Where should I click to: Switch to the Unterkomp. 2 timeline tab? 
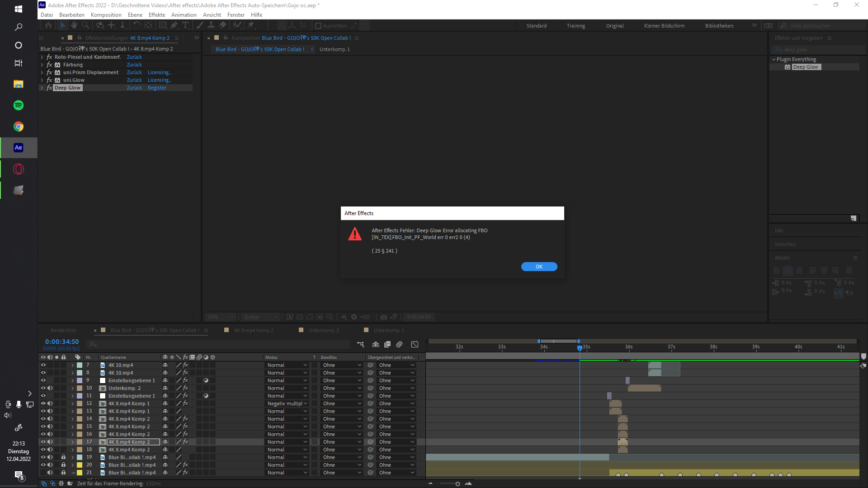point(324,330)
